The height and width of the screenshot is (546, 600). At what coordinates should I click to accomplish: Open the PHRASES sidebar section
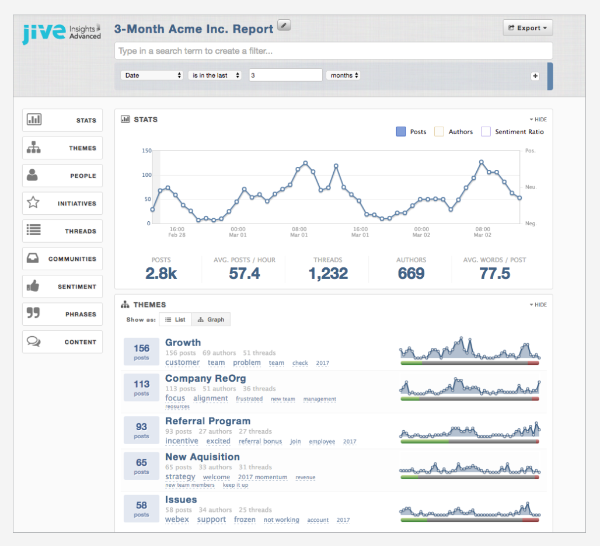pos(62,314)
